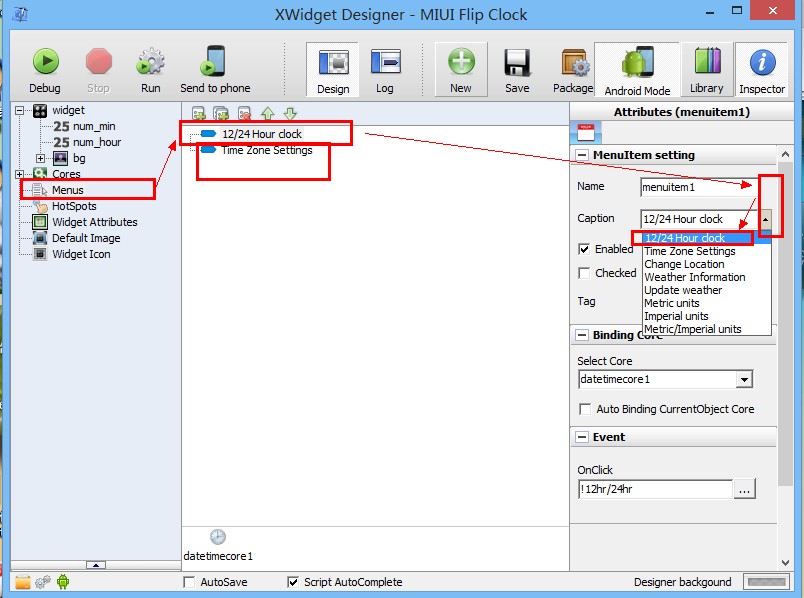Click collapse arrow below the tree panel

click(96, 565)
